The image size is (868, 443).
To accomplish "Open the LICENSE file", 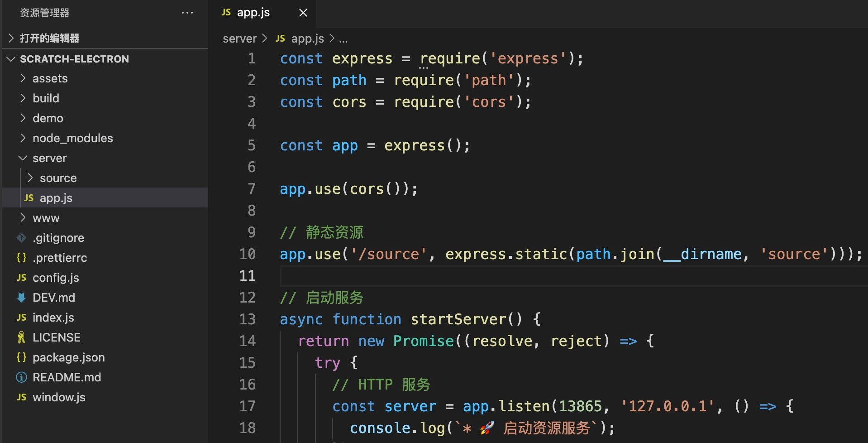I will click(105, 337).
